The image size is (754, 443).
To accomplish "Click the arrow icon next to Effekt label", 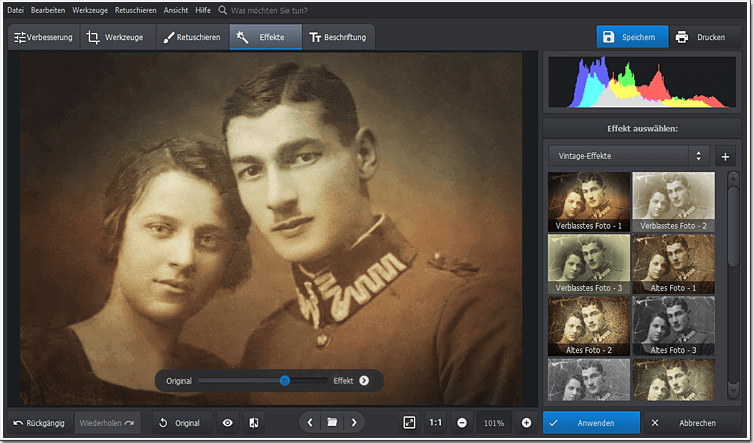I will [364, 380].
